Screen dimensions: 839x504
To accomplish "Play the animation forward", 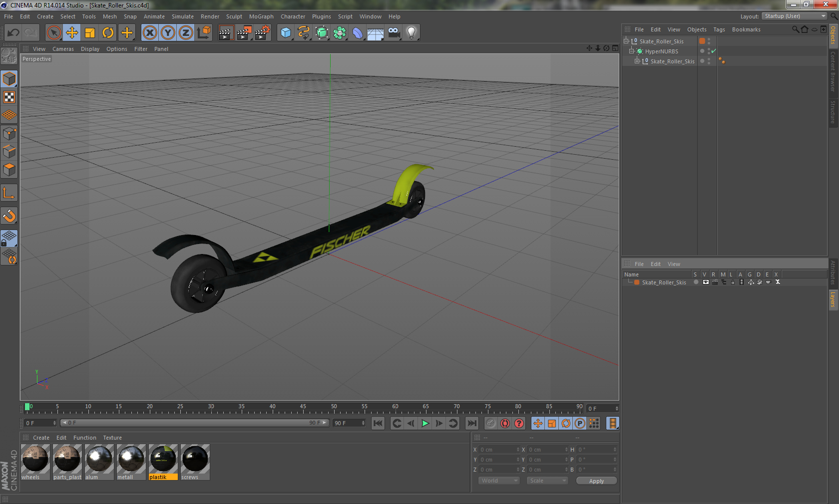I will (425, 423).
